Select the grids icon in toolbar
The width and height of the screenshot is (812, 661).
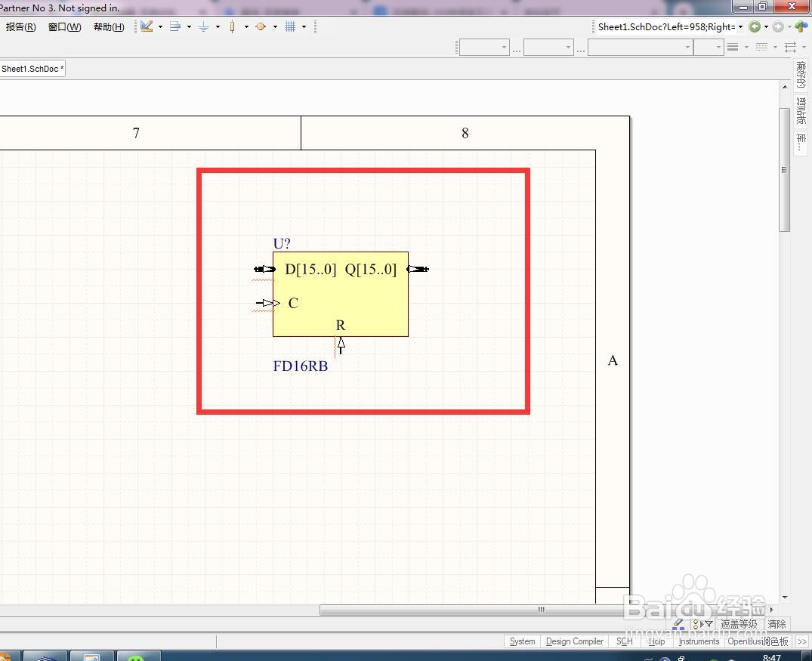pyautogui.click(x=290, y=26)
